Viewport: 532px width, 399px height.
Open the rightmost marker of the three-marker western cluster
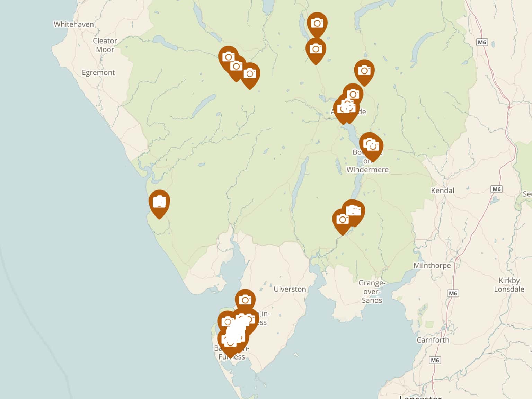250,74
